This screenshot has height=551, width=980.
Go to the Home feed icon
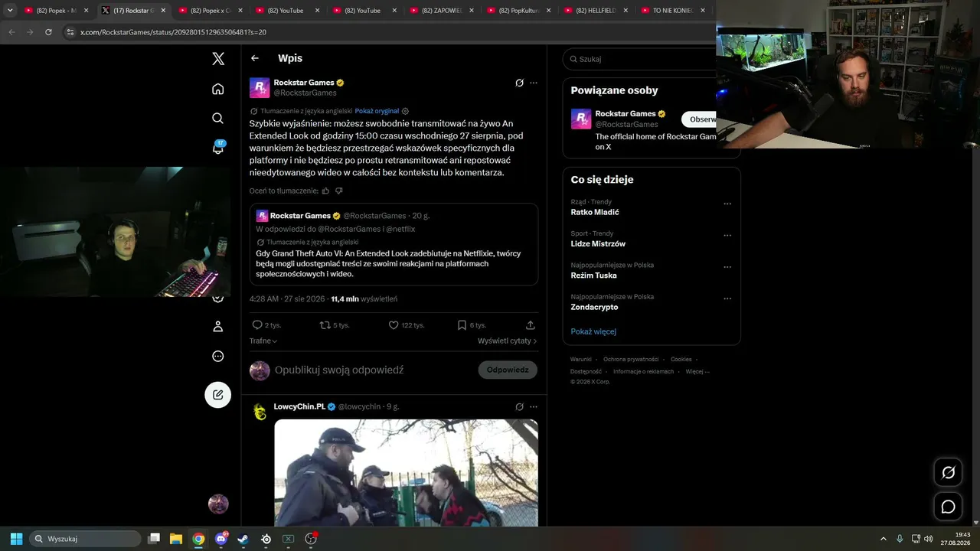point(218,89)
